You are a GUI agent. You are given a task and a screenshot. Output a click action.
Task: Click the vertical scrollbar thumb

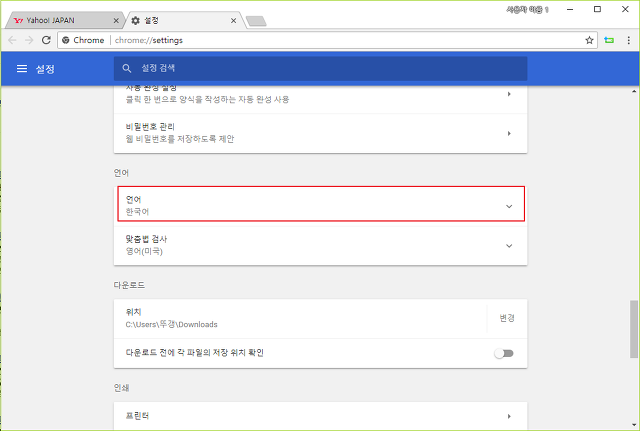pos(634,329)
